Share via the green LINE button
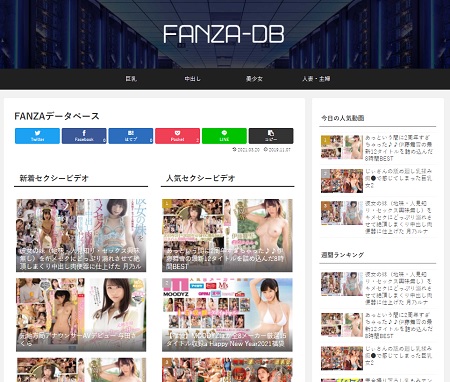Image resolution: width=450 pixels, height=382 pixels. (x=224, y=136)
